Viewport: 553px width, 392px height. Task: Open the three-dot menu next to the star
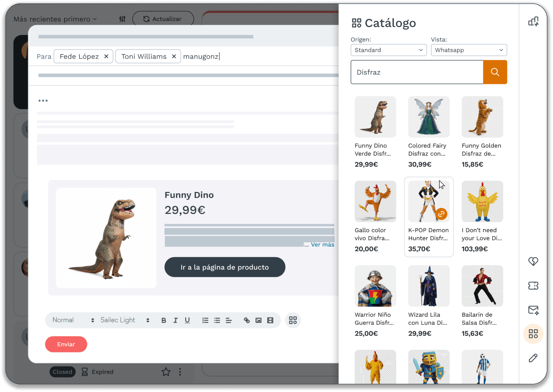[x=180, y=371]
